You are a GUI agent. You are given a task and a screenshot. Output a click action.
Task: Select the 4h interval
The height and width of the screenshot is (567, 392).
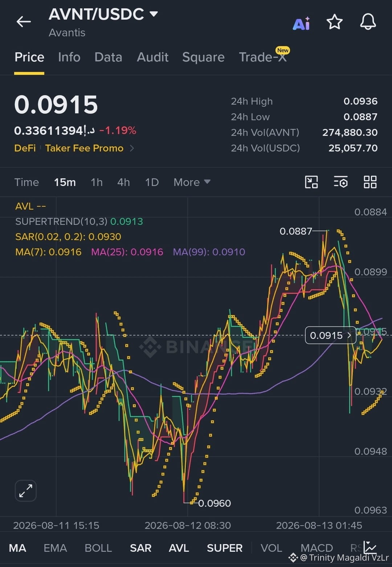point(123,182)
